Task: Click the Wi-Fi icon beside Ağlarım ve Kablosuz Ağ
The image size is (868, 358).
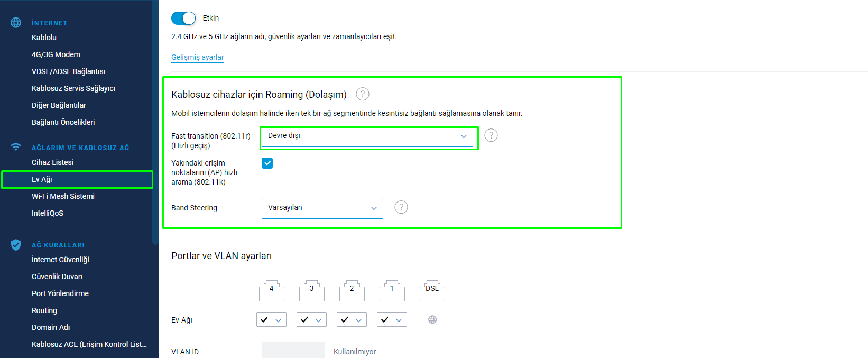Action: [x=16, y=147]
